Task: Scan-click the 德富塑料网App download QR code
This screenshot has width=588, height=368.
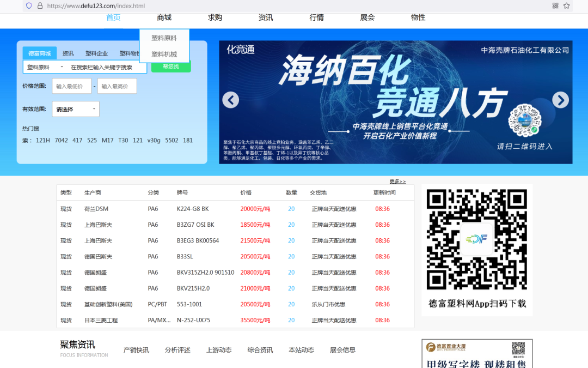Action: point(476,241)
